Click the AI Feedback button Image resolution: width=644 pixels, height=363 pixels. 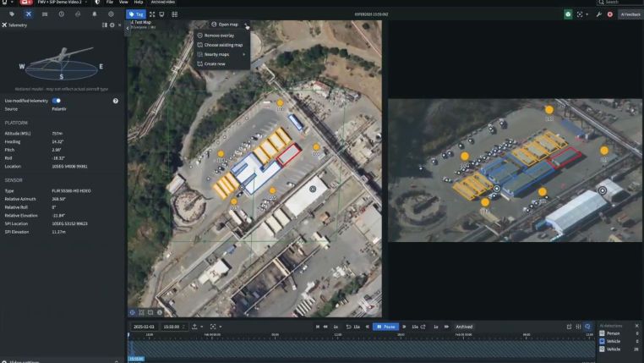coord(630,14)
